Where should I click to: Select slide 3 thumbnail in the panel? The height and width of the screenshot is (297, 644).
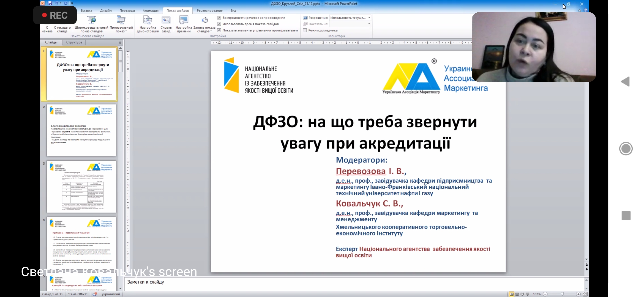(x=81, y=186)
